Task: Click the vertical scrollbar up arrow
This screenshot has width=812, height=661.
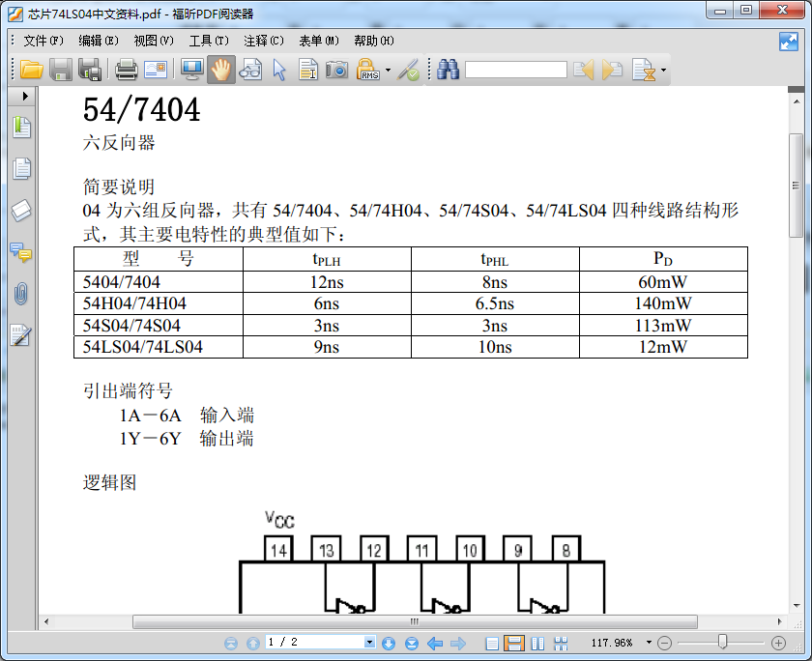Action: pos(796,101)
